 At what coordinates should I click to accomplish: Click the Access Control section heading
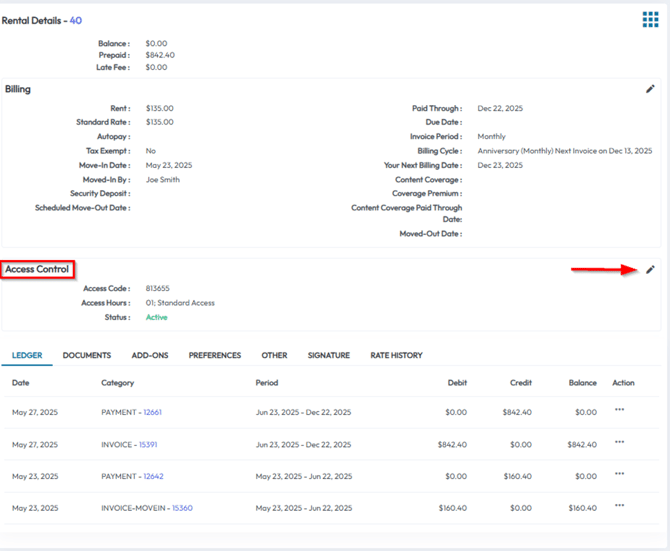37,269
